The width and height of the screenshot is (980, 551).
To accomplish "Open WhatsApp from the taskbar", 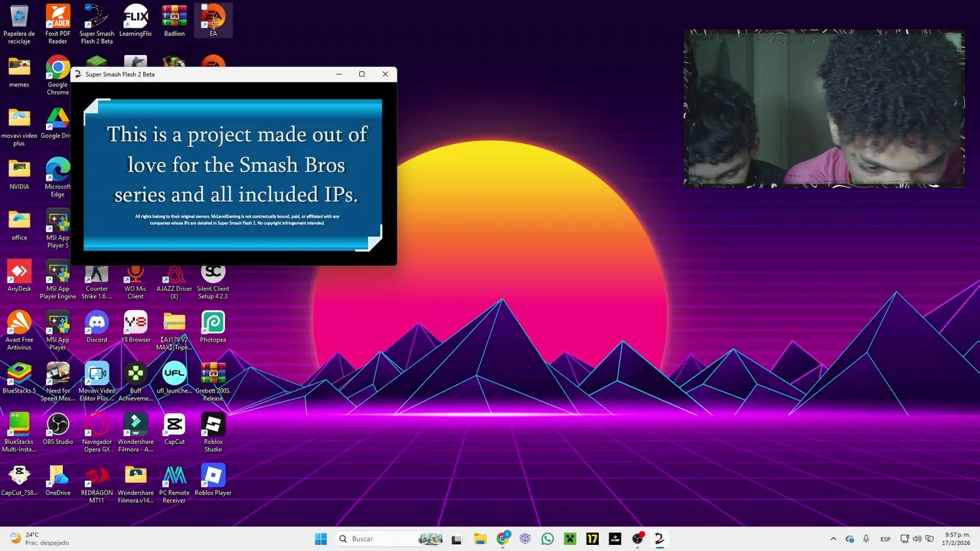I will (547, 539).
